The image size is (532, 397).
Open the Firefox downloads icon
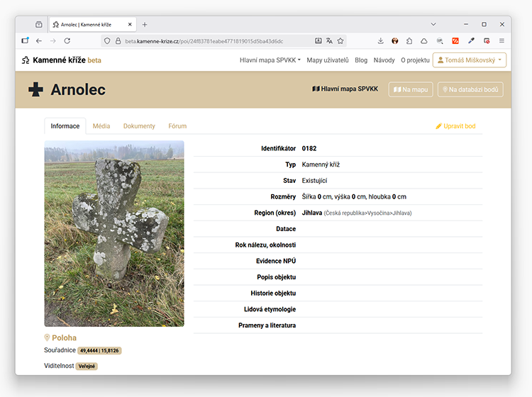[x=380, y=41]
